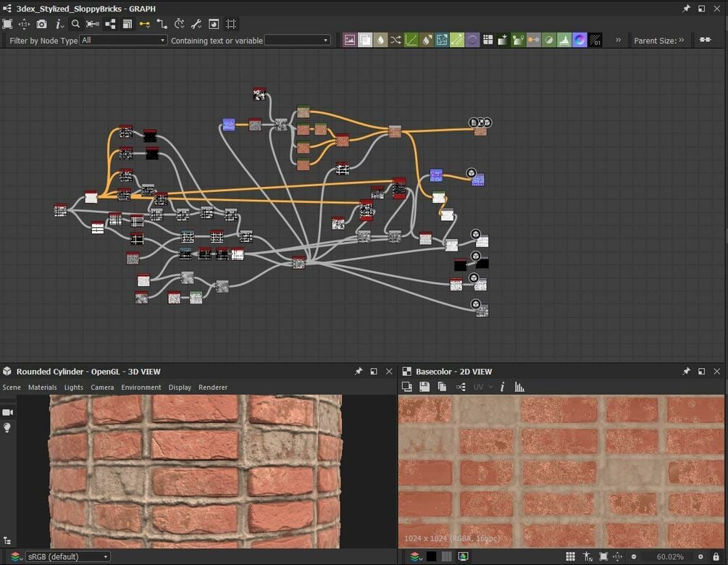
Task: Open the Materials menu in 3D view
Action: pos(42,388)
